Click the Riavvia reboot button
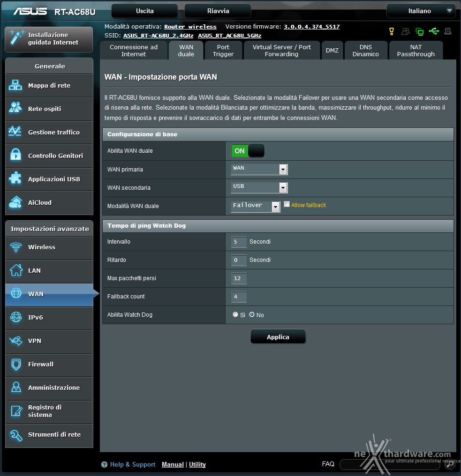This screenshot has width=461, height=476. [x=218, y=11]
